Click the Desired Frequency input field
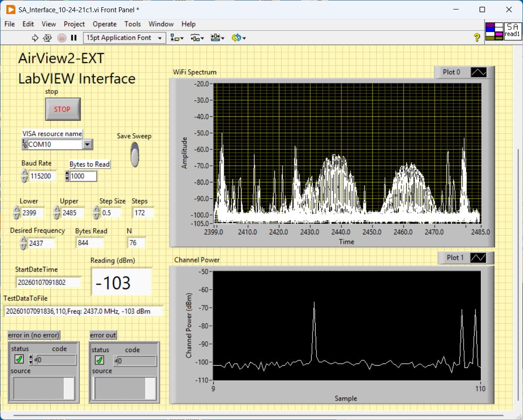 (x=41, y=243)
